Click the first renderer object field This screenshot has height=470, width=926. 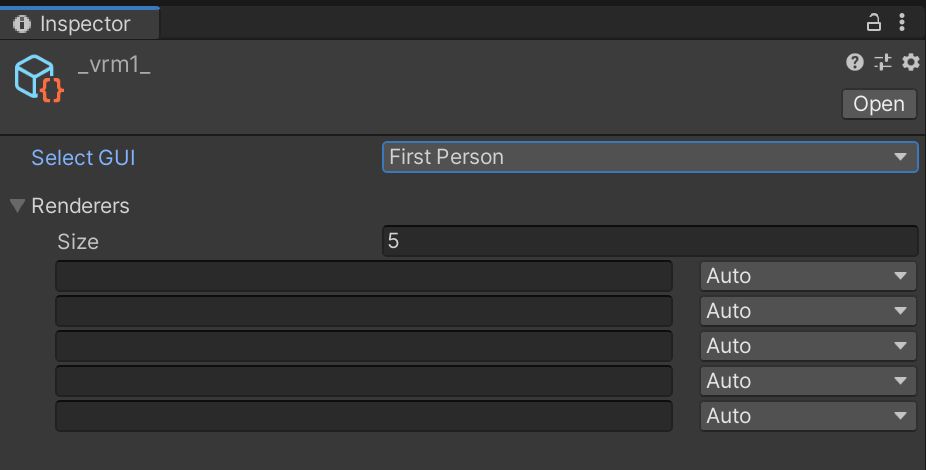(x=364, y=276)
